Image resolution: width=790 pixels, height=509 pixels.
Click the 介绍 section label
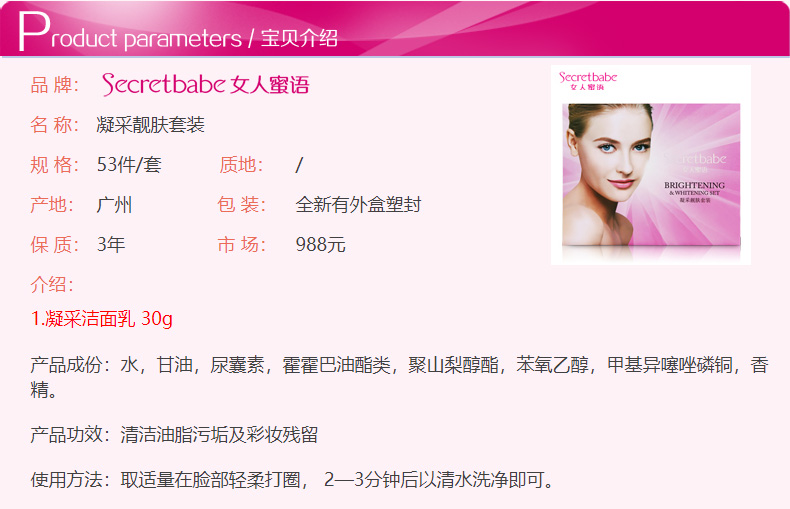[52, 285]
